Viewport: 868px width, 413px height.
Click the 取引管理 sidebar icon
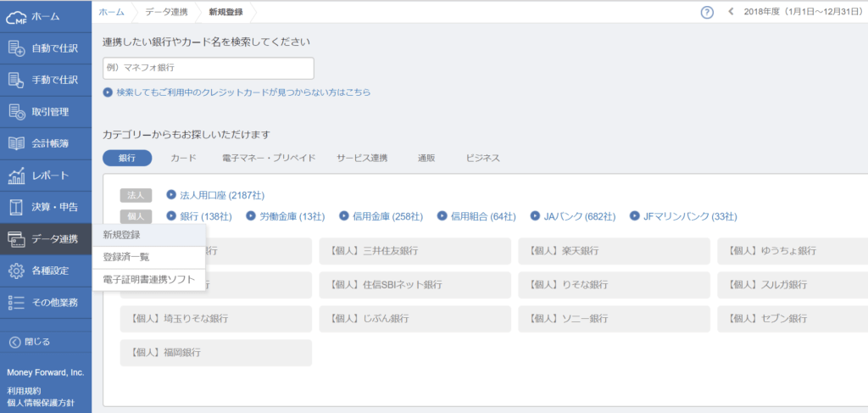(17, 113)
